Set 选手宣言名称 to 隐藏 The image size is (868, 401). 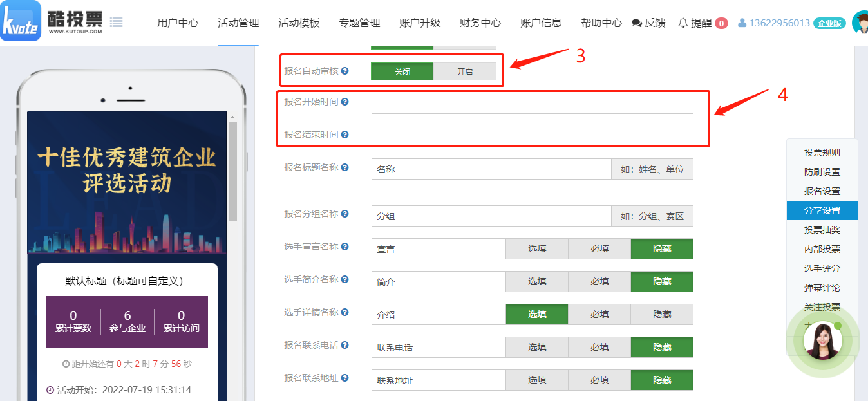tap(662, 248)
